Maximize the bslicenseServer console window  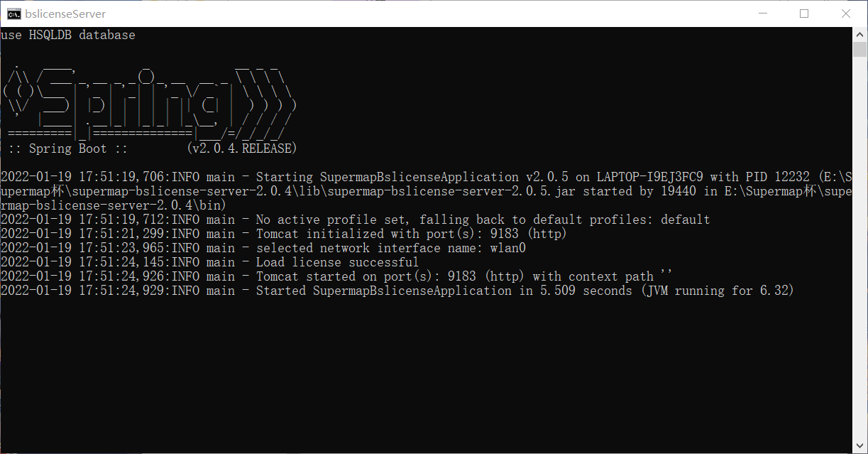(804, 13)
